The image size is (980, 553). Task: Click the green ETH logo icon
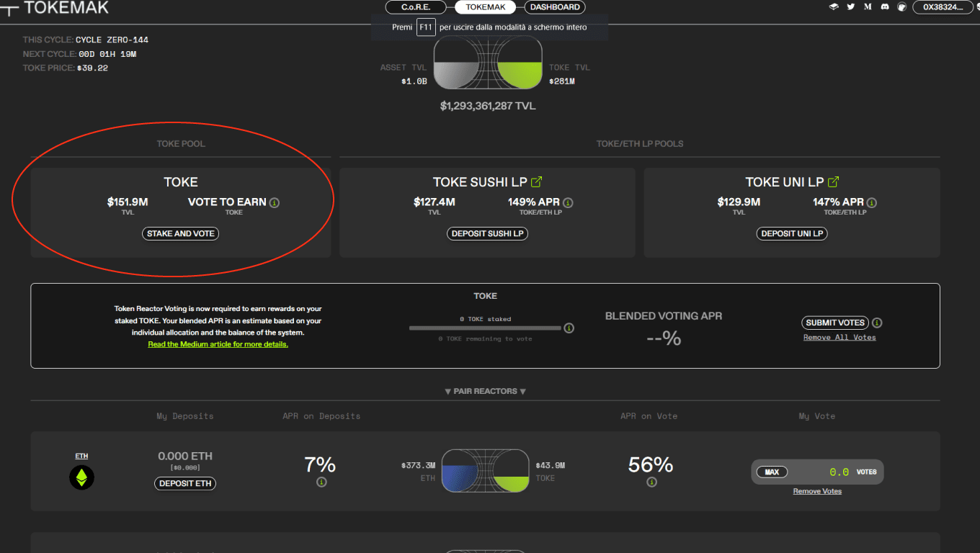(x=82, y=477)
